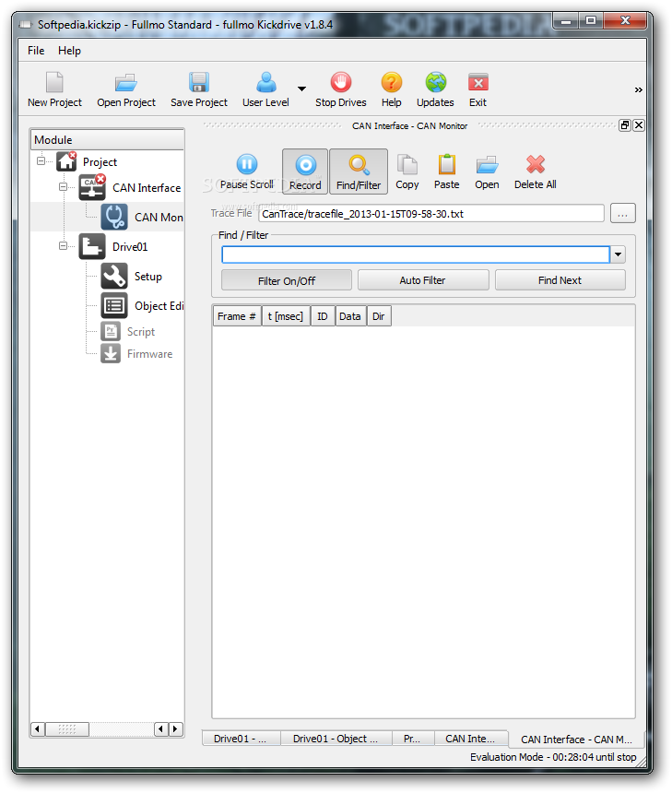Screen dimensions: 672x793
Task: Float the CAN Monitor dock panel
Action: [x=625, y=125]
